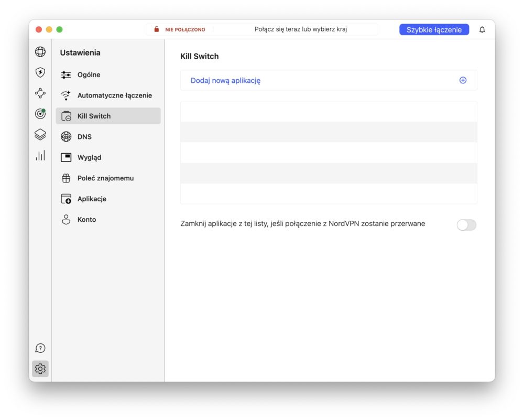Click the settings gear icon
Image resolution: width=524 pixels, height=420 pixels.
pos(40,369)
